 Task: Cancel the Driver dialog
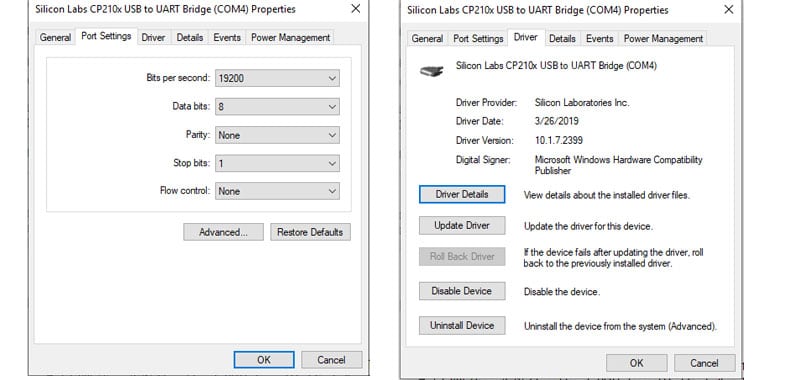click(x=704, y=363)
